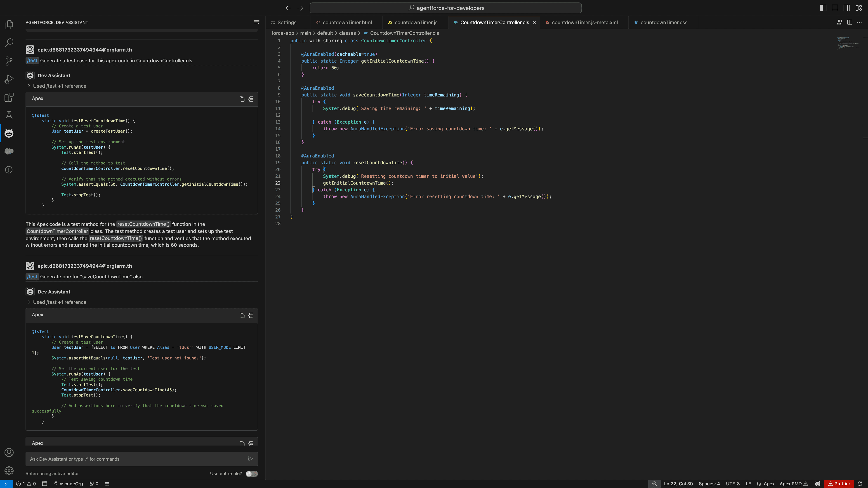Screen dimensions: 868x488
Task: Click the classes breadcrumb segment
Action: [347, 33]
